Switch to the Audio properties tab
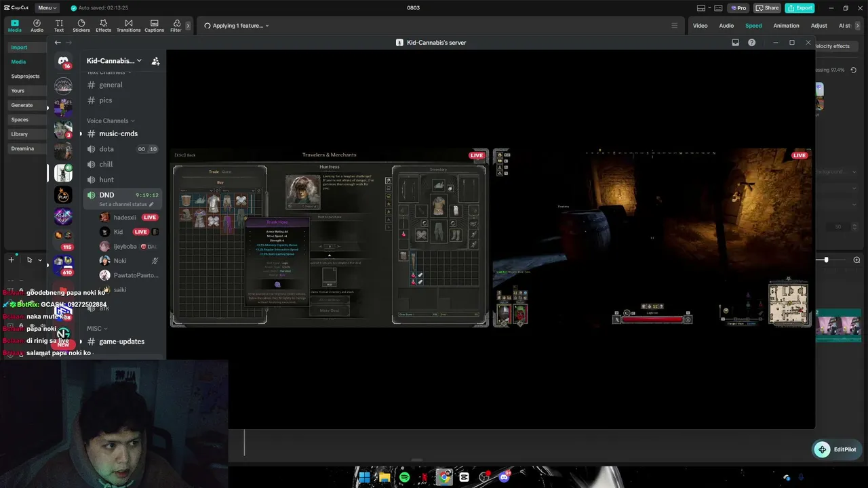Screen dimensions: 868x488 tap(726, 26)
